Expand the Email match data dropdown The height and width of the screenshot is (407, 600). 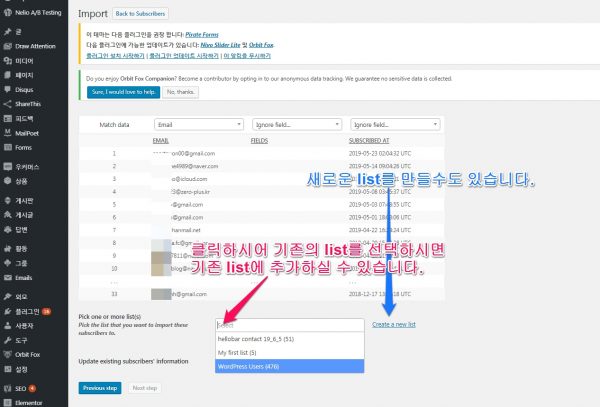198,124
